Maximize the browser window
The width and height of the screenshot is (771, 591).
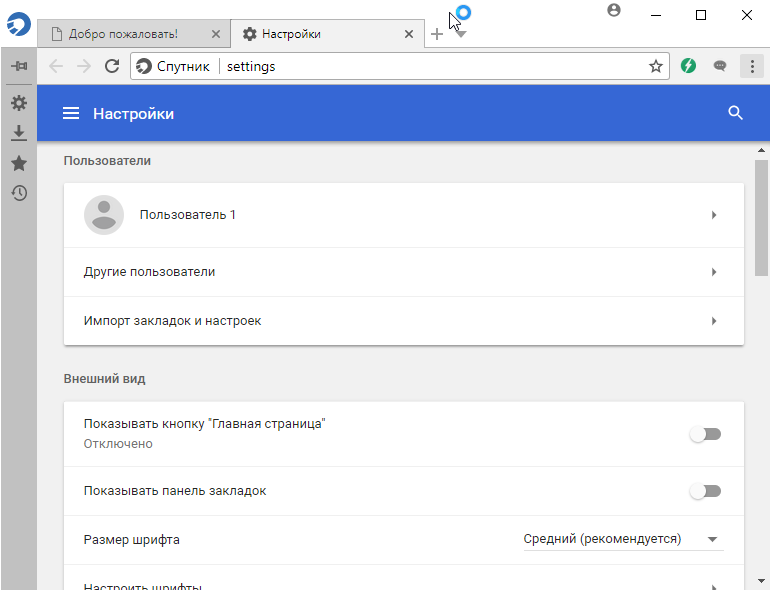pyautogui.click(x=701, y=15)
